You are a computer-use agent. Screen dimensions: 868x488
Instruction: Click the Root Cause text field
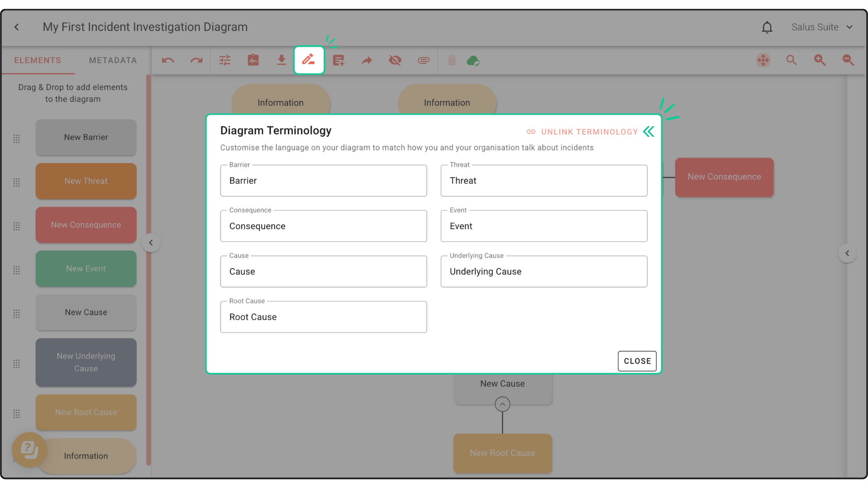click(x=323, y=317)
